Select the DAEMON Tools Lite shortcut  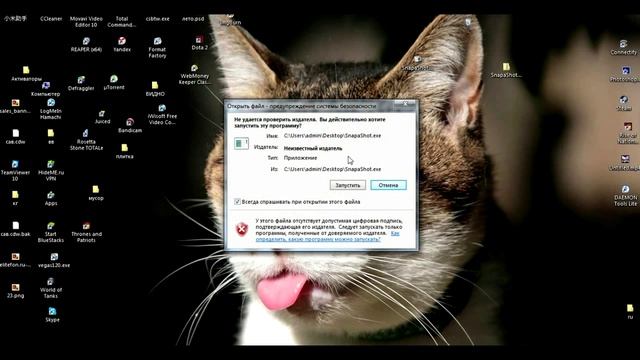625,196
